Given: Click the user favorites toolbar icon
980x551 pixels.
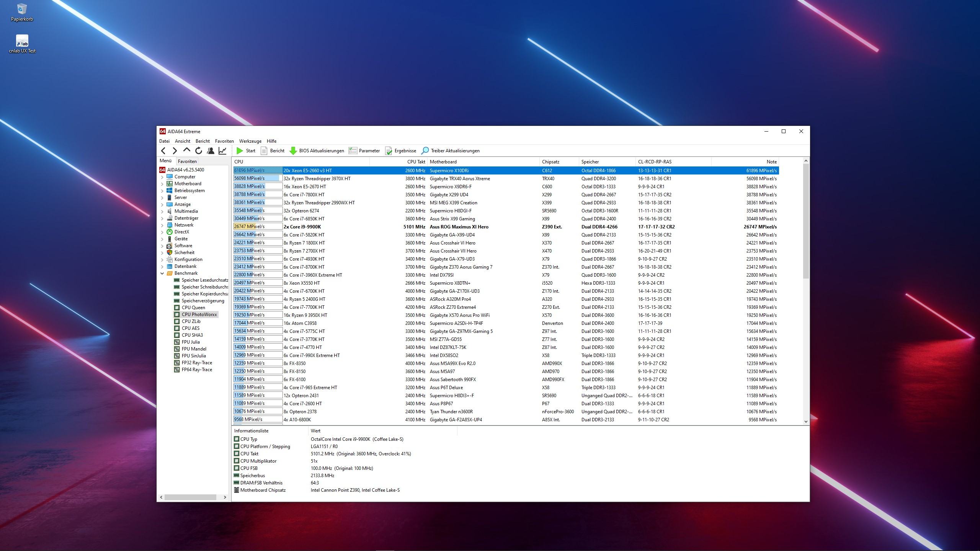Looking at the screenshot, I should 211,151.
